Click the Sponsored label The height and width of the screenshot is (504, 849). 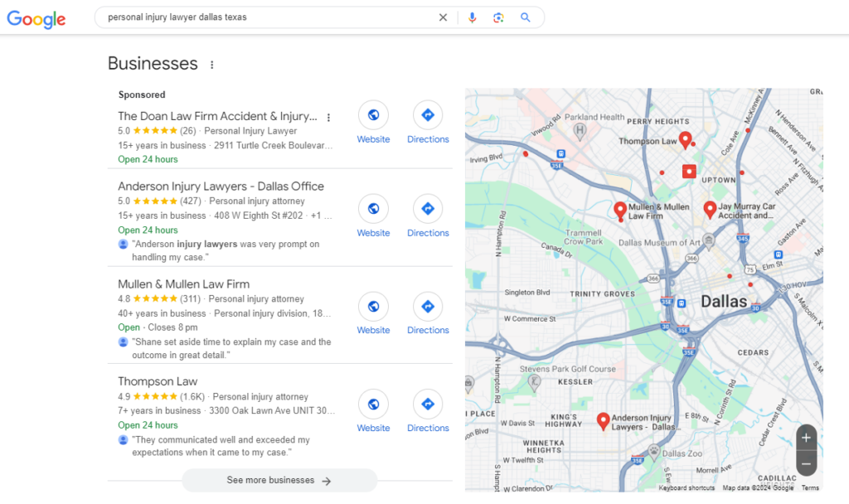[142, 94]
